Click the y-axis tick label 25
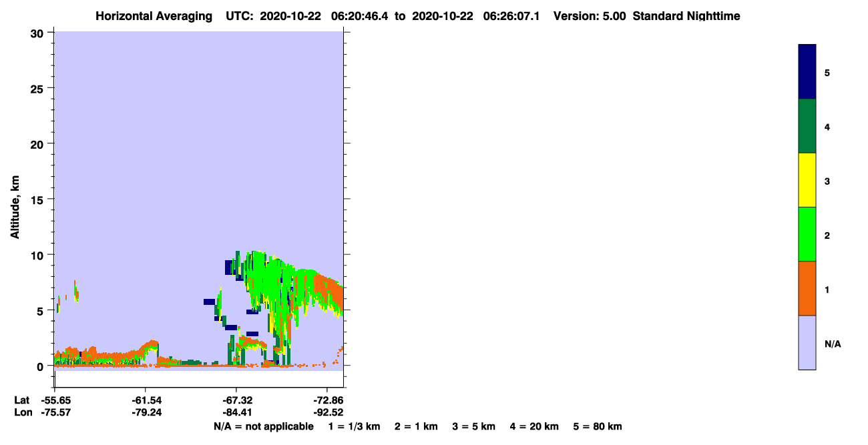868x445 pixels. [39, 88]
